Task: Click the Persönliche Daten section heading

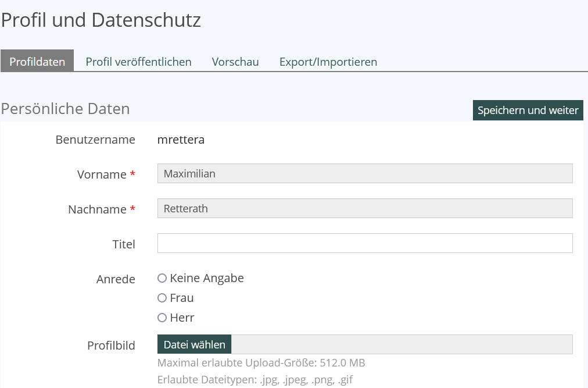Action: 65,109
